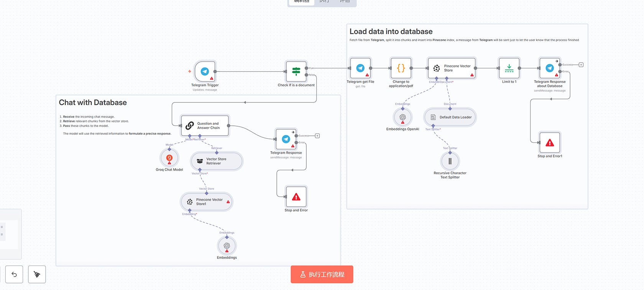
Task: Click the Embeddings OpenAI node
Action: pyautogui.click(x=402, y=117)
